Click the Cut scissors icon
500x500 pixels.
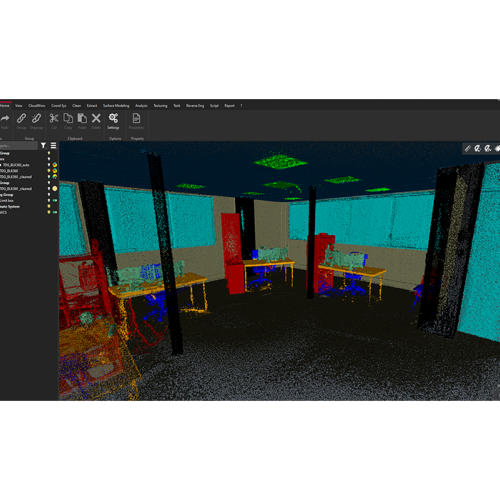pos(54,118)
